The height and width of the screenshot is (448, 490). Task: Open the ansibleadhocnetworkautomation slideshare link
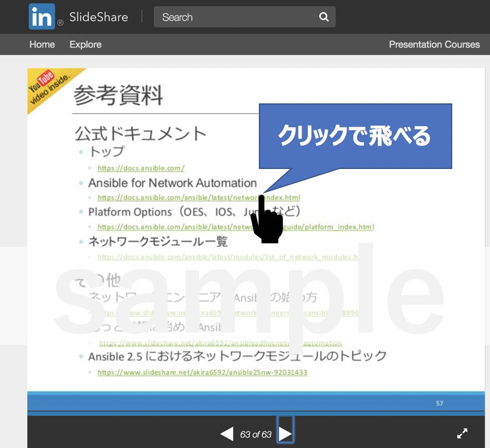coord(221,344)
